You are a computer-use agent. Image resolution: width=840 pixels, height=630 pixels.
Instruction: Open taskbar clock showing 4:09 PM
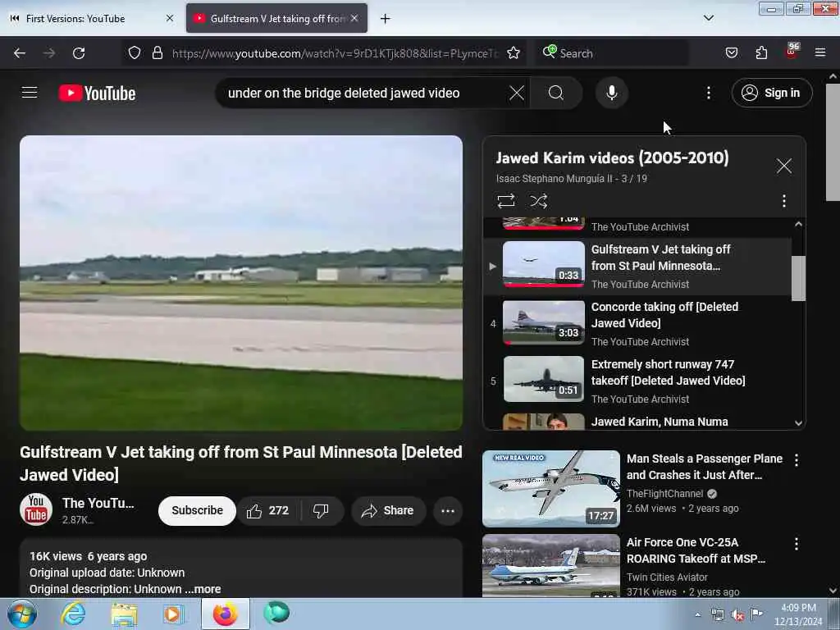(798, 614)
